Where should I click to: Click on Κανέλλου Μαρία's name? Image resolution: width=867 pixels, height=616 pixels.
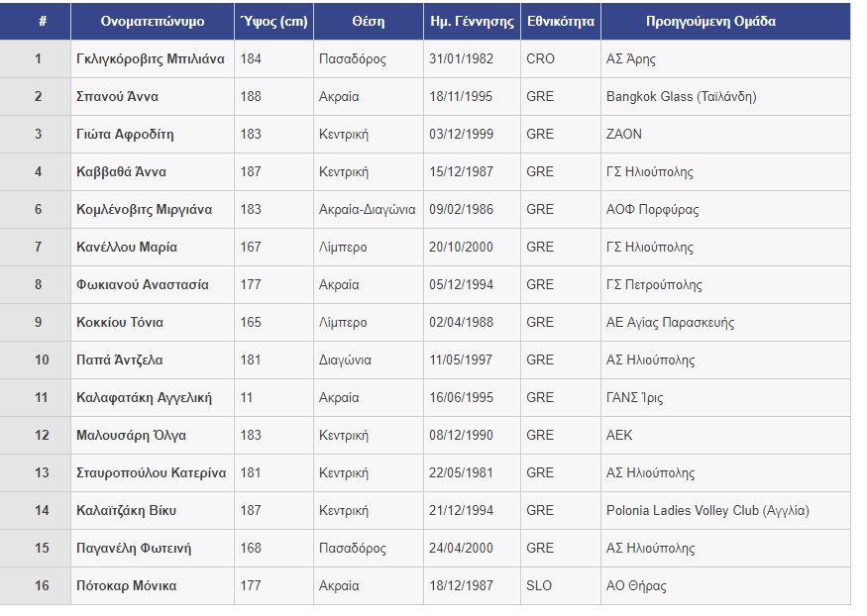pyautogui.click(x=127, y=247)
